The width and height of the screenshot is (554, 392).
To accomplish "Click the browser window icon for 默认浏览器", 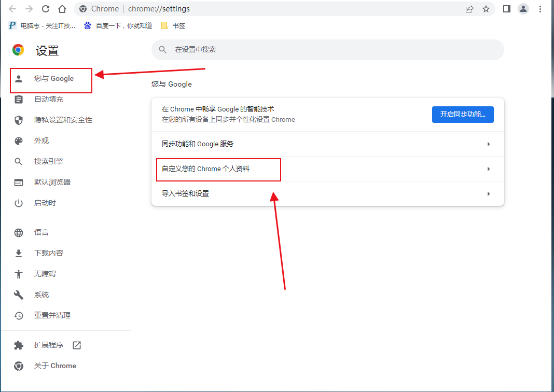I will point(19,182).
